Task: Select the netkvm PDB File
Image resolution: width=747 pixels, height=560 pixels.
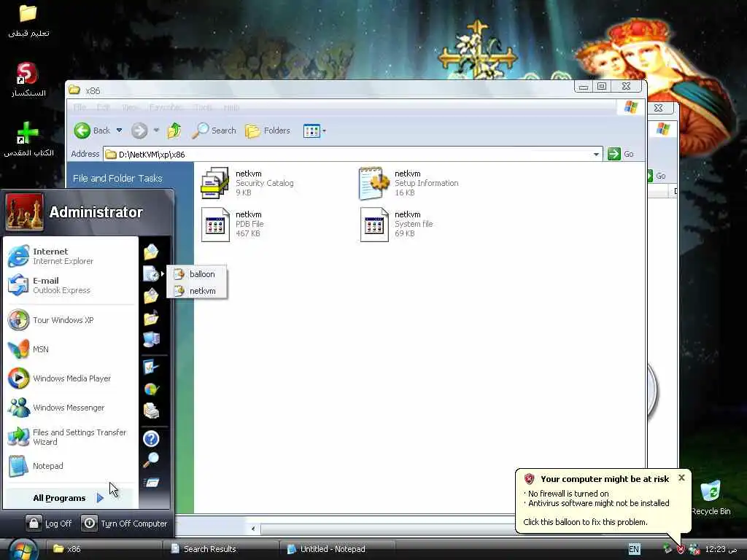Action: (x=233, y=224)
